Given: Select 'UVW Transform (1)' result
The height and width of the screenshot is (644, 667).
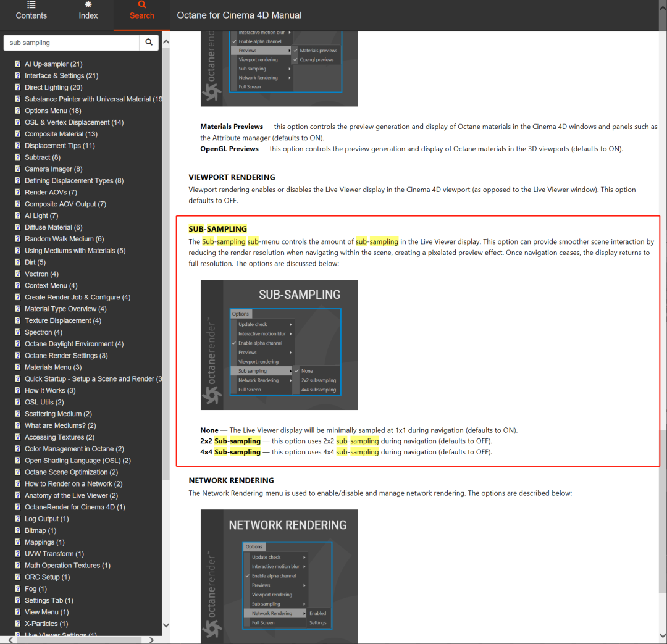Looking at the screenshot, I should 54,553.
